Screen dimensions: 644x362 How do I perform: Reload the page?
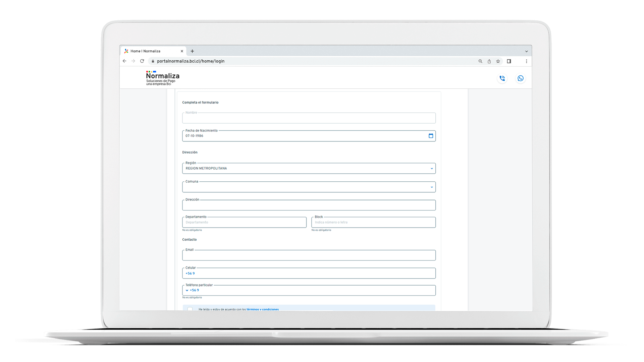point(142,61)
